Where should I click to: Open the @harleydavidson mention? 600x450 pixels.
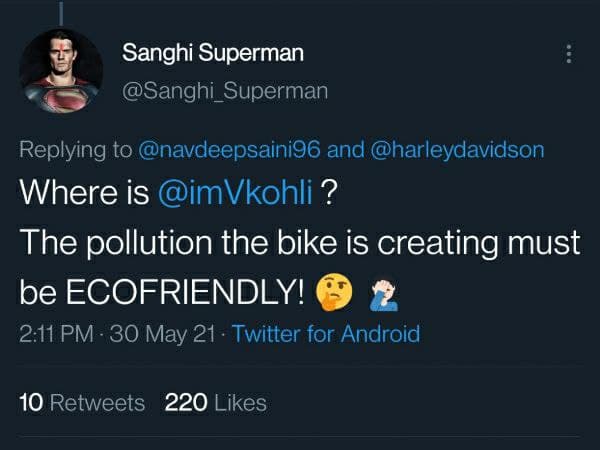(x=457, y=150)
